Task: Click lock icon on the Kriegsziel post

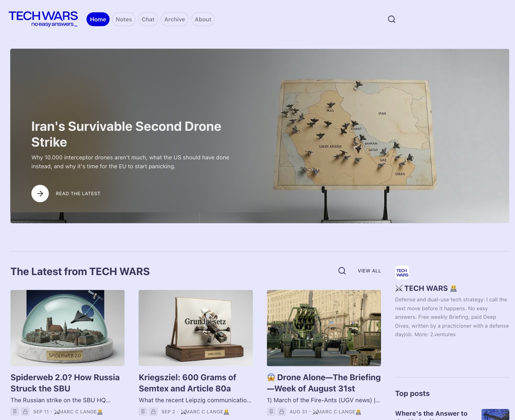Action: point(153,411)
